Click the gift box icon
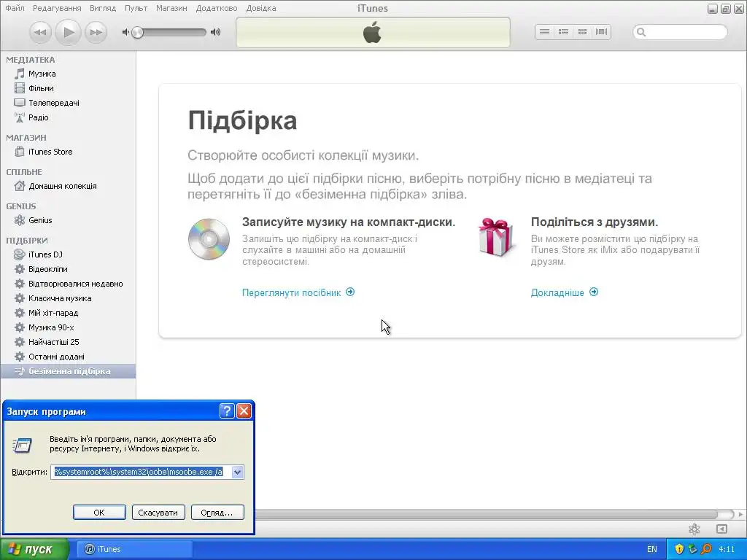Viewport: 747px width, 560px height. point(496,237)
